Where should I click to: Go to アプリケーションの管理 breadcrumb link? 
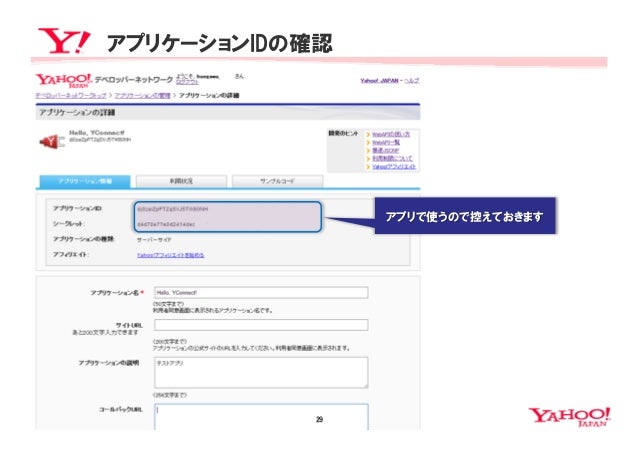(142, 95)
